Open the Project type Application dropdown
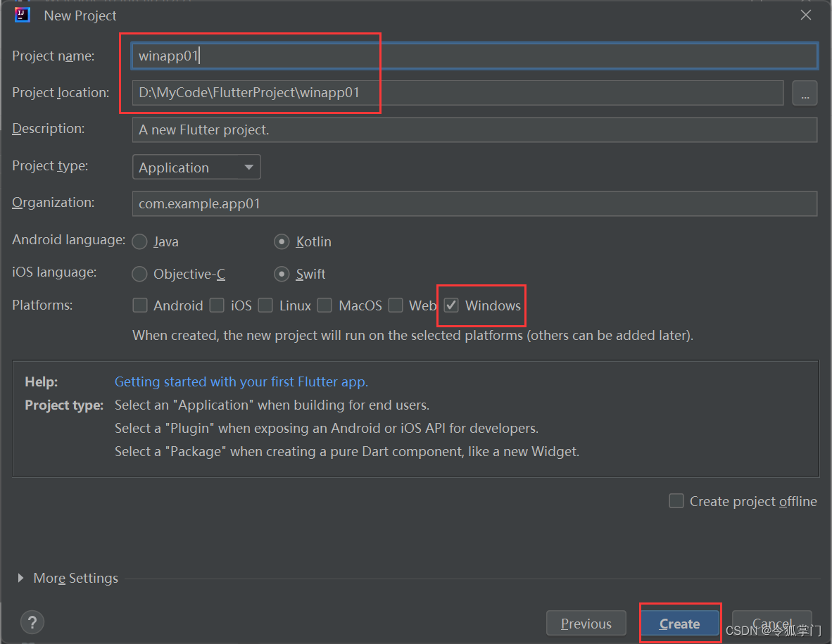 tap(196, 167)
